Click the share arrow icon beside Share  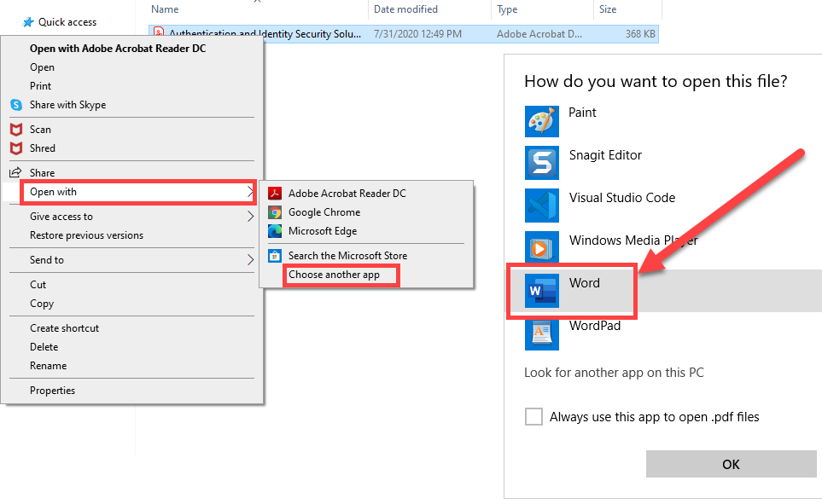point(15,172)
